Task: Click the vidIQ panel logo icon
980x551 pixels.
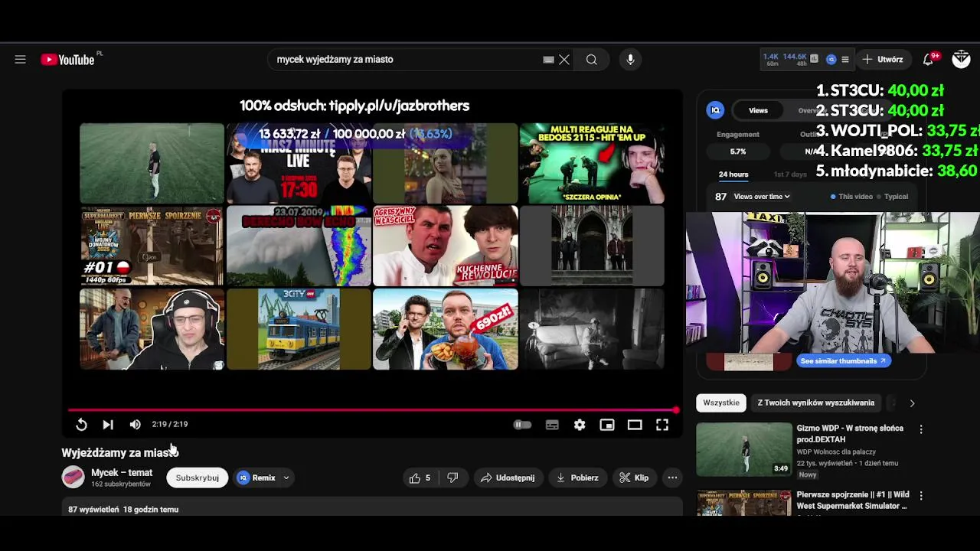Action: [x=715, y=110]
